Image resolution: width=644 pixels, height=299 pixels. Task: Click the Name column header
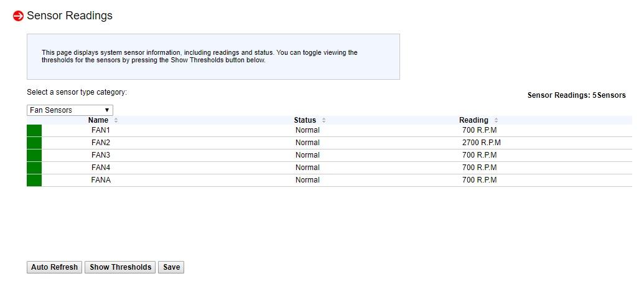click(x=98, y=120)
